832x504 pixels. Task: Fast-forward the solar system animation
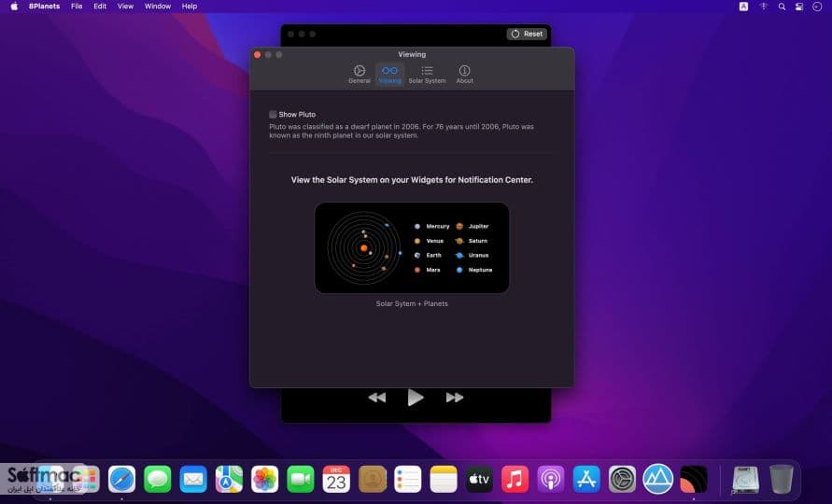[x=454, y=398]
